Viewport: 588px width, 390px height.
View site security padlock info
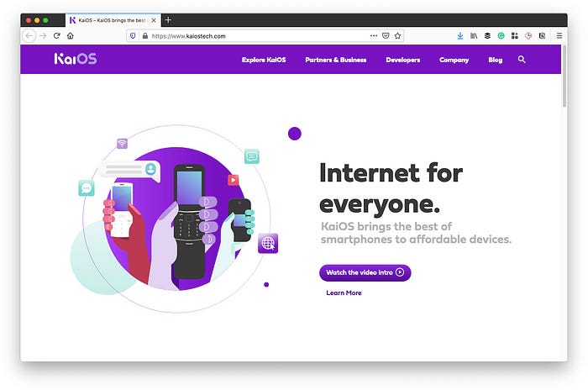click(x=145, y=35)
